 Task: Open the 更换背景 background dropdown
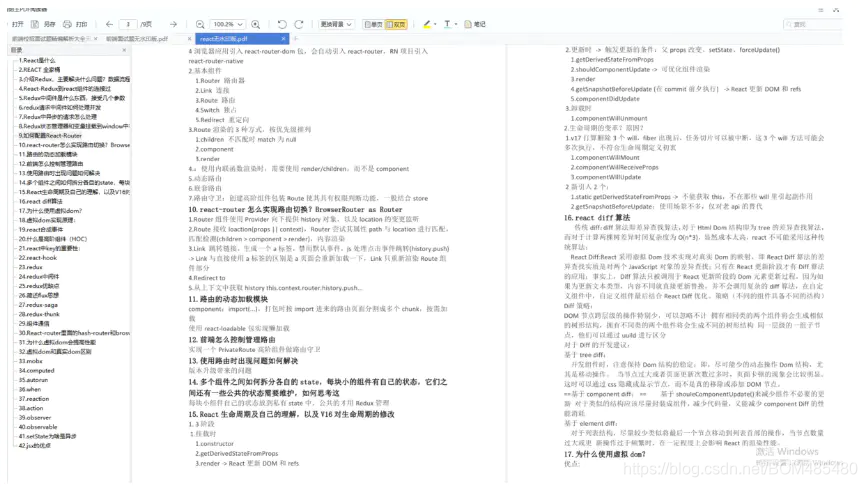tap(336, 24)
